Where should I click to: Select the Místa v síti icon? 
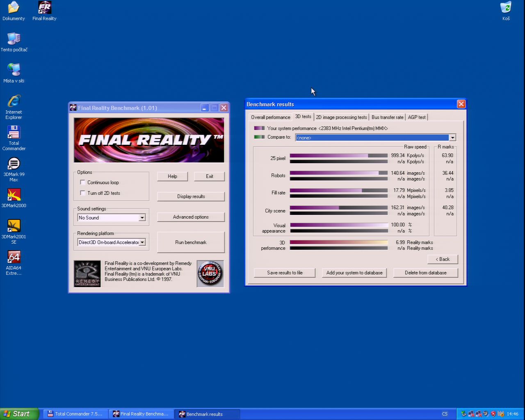coord(14,73)
